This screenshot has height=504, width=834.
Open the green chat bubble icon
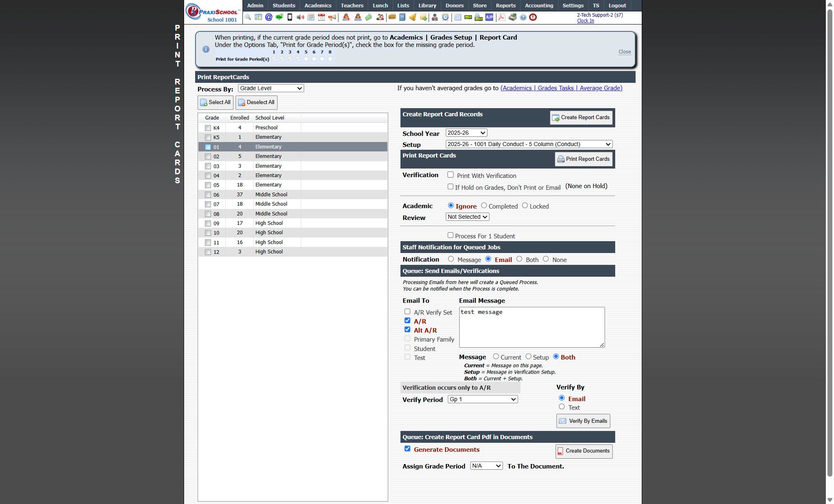279,17
